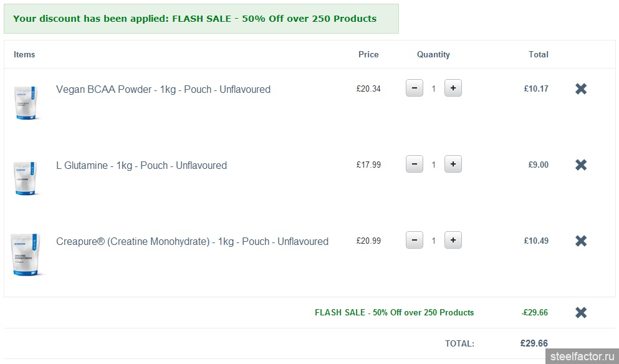619x364 pixels.
Task: Remove the FLASH SALE discount code
Action: [580, 313]
